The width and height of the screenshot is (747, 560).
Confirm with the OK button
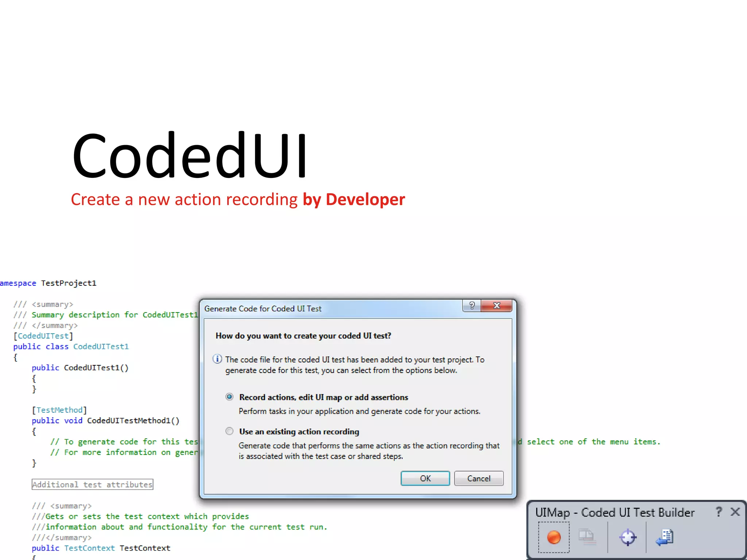pyautogui.click(x=425, y=478)
